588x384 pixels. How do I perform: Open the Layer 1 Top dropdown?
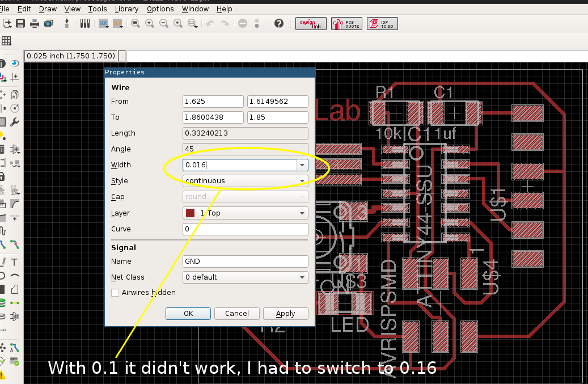click(x=246, y=213)
